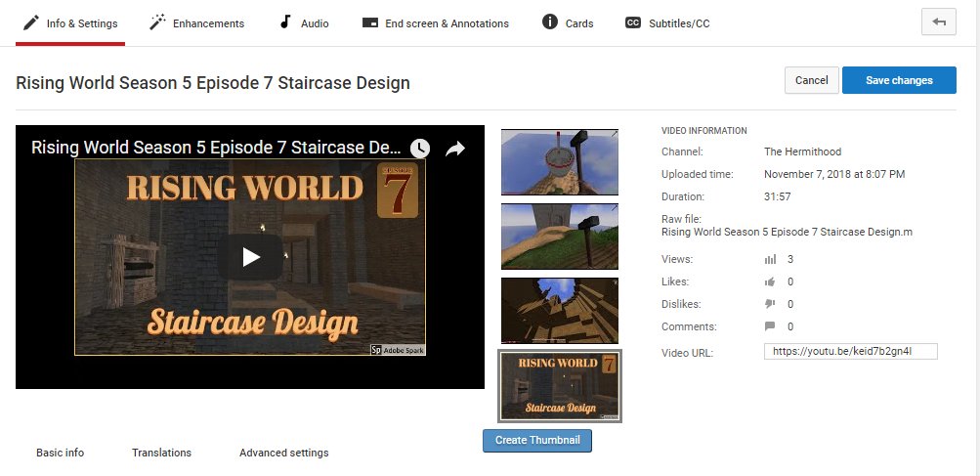
Task: Click the Adobe Spark badge in the video
Action: 398,350
